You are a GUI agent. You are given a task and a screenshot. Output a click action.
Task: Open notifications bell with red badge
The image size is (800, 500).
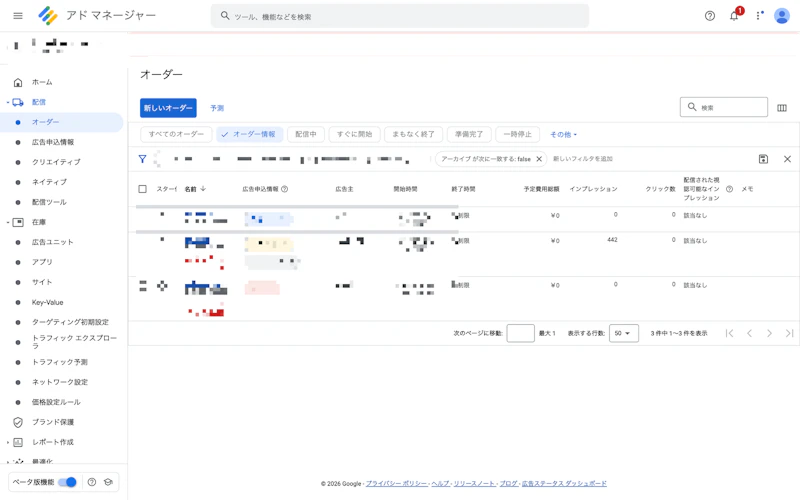tap(734, 15)
